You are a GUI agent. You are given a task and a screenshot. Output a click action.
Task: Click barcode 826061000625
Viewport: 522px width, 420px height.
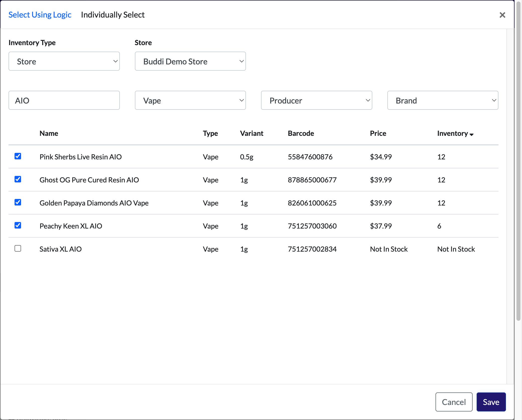pyautogui.click(x=312, y=203)
